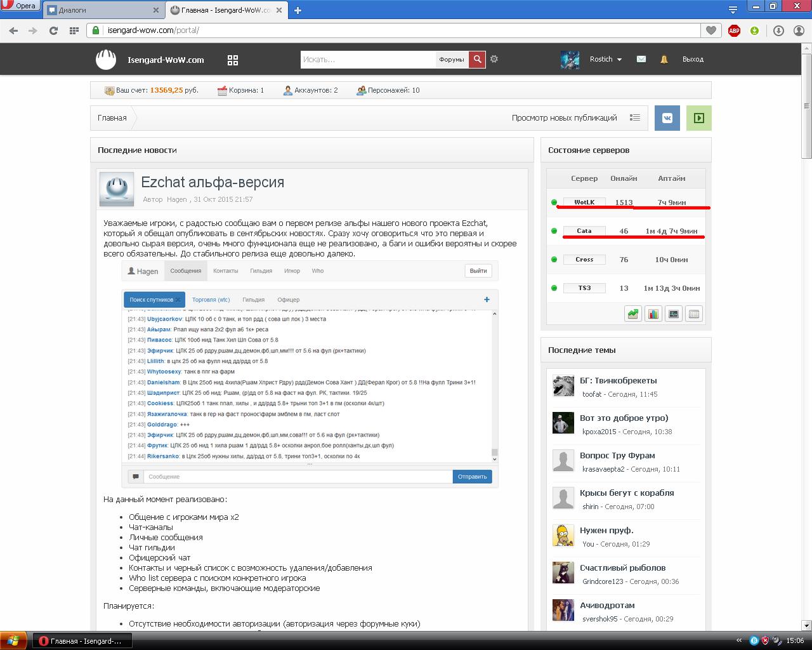812x650 pixels.
Task: Click the search magnifier button
Action: pyautogui.click(x=477, y=59)
